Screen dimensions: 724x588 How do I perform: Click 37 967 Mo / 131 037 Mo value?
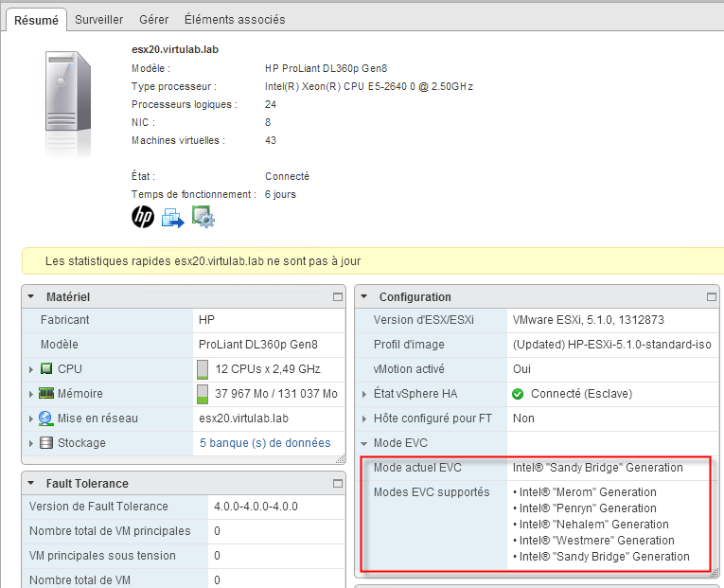(x=276, y=394)
